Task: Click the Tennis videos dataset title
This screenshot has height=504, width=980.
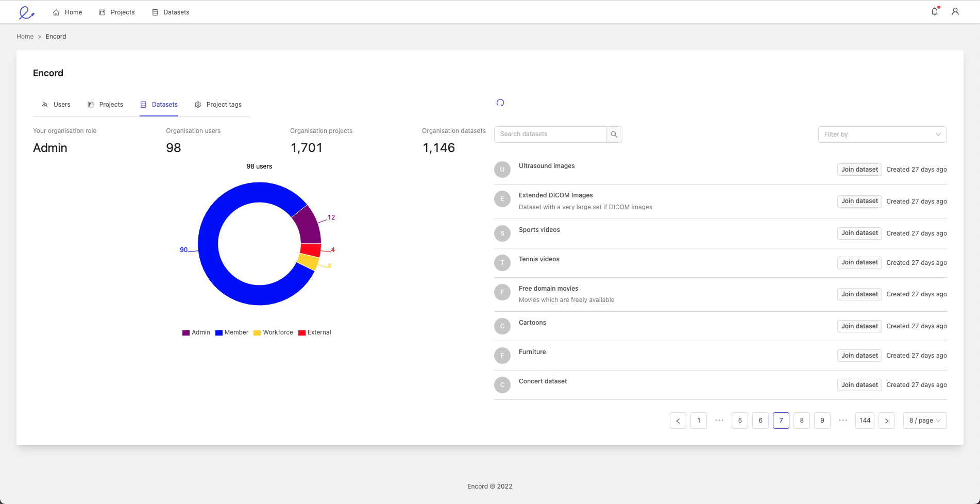Action: [539, 259]
